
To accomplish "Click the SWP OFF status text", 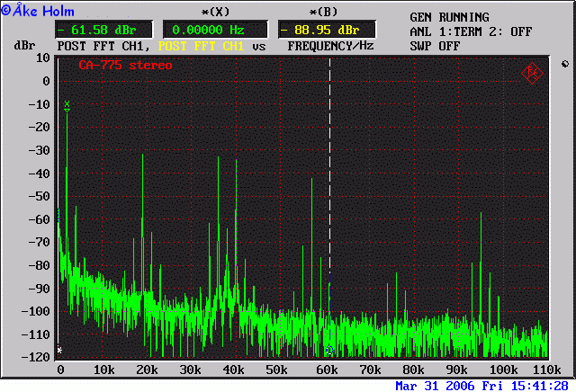I will 435,46.
